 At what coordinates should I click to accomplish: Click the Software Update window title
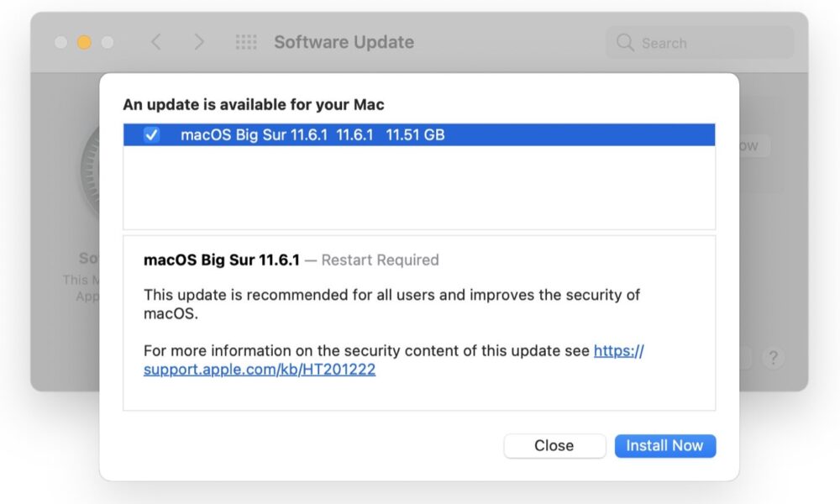click(x=344, y=42)
